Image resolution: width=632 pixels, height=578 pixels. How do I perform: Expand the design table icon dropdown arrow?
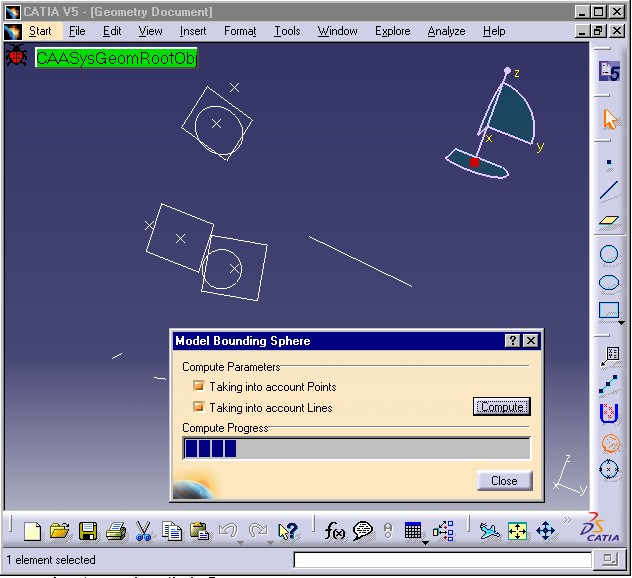tap(425, 543)
